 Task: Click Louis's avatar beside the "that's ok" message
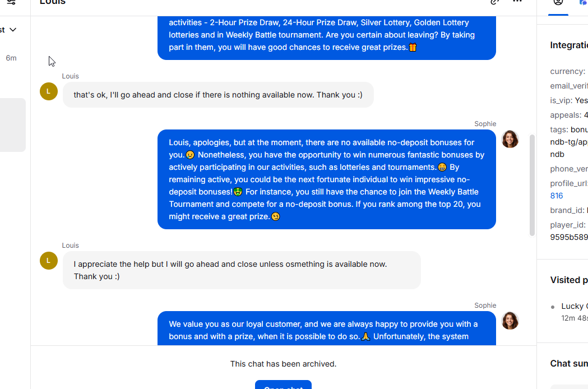pos(49,91)
